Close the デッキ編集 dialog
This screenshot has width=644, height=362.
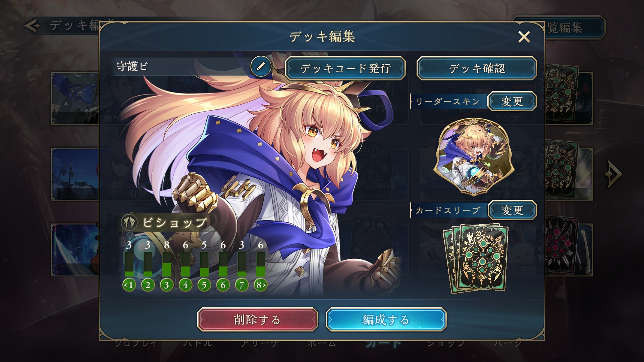(524, 37)
